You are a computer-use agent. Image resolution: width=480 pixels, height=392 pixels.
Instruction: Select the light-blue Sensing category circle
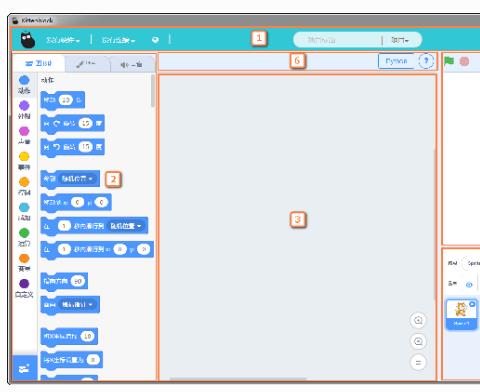(24, 207)
